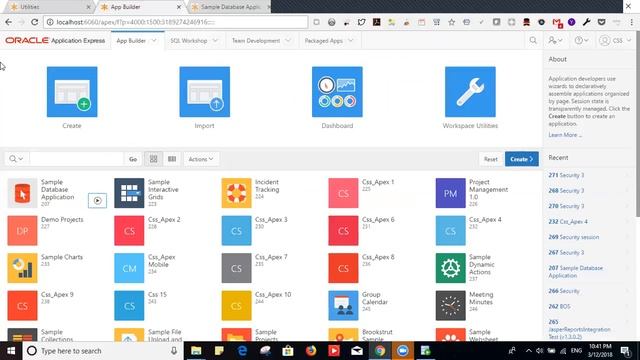Open Group Calendar app icon
This screenshot has width=640, height=360.
pos(343,306)
